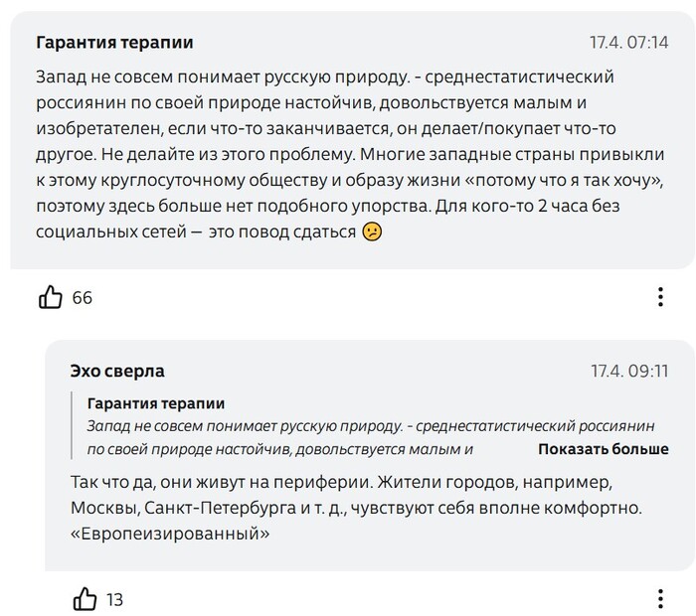
Task: Like the reply by Эхо сверла
Action: 87,598
